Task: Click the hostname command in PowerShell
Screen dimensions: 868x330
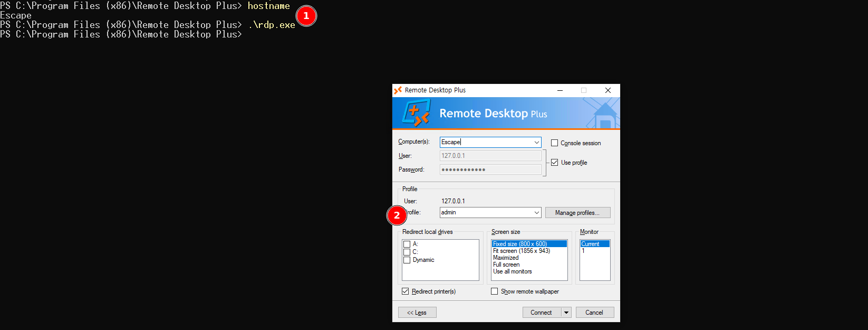Action: coord(269,6)
